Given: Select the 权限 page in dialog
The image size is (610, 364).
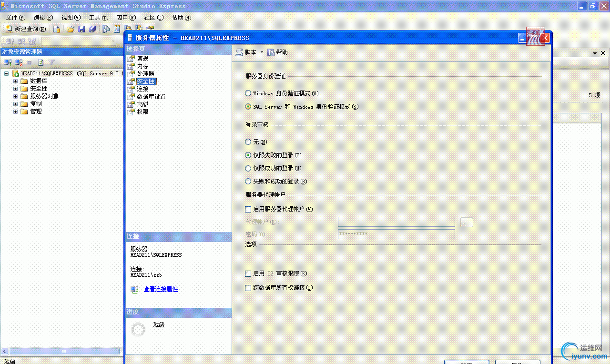Looking at the screenshot, I should tap(142, 112).
